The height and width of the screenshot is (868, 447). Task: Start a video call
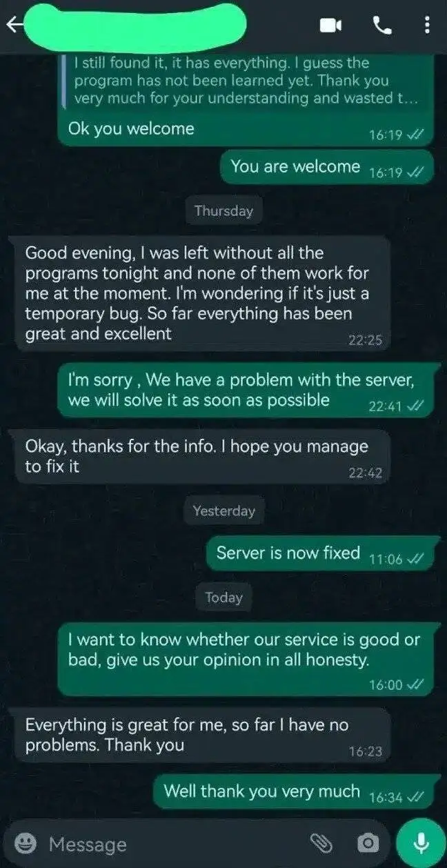330,26
